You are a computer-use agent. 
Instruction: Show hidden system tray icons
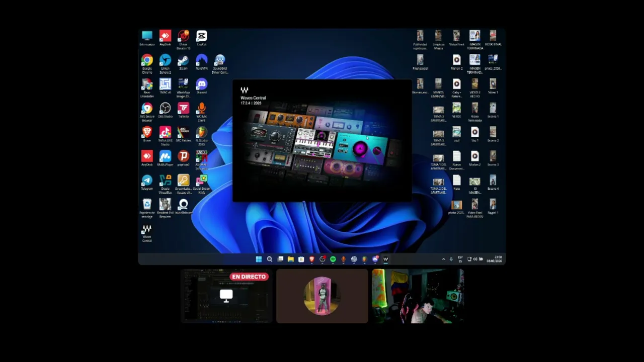443,259
